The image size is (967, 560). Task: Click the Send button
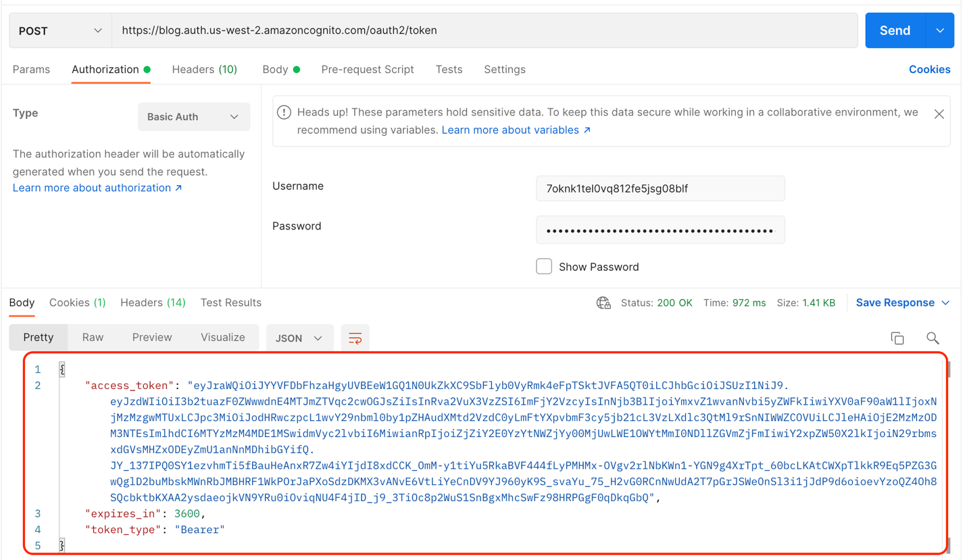[895, 30]
